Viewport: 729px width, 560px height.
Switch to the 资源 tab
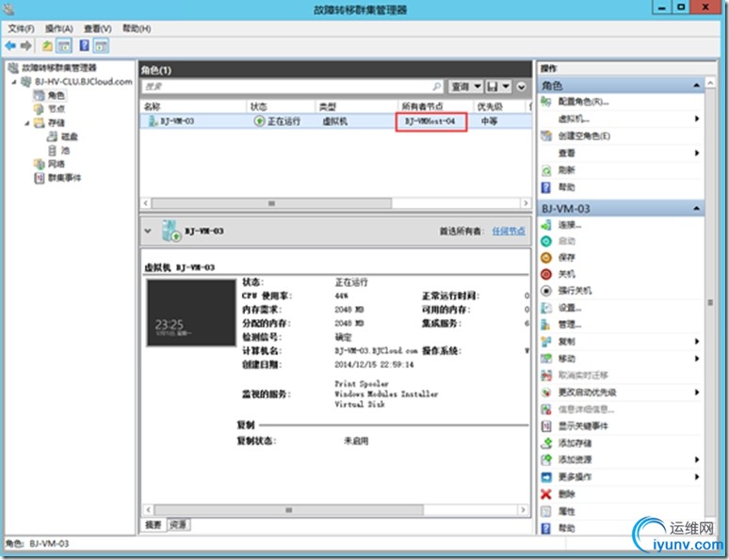pyautogui.click(x=178, y=524)
